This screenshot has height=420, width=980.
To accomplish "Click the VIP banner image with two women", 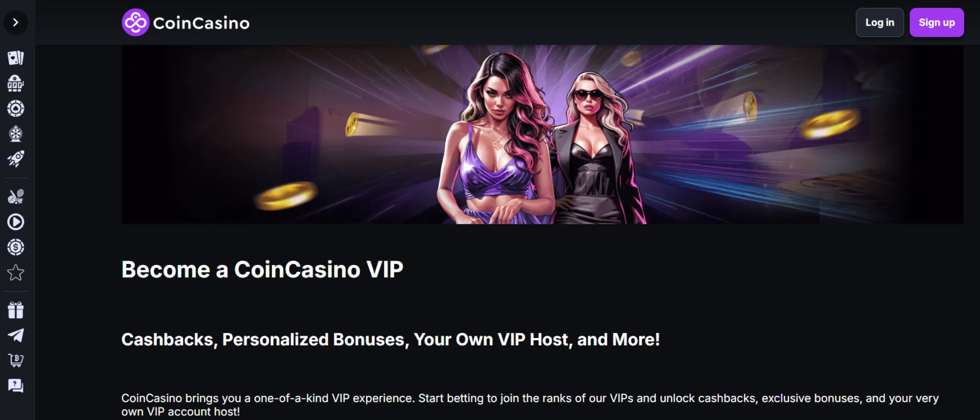I will pos(542,134).
